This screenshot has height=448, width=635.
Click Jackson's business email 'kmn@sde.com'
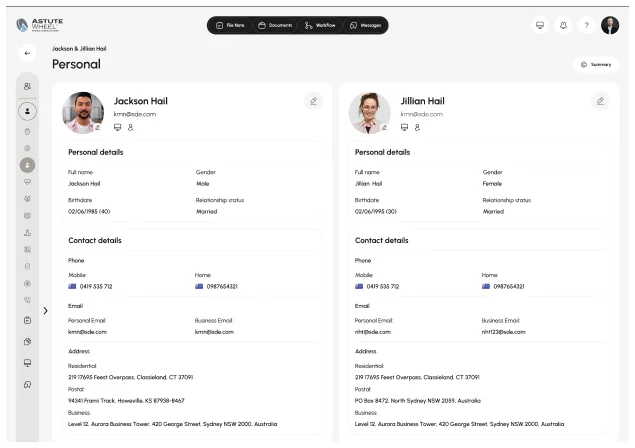(214, 332)
